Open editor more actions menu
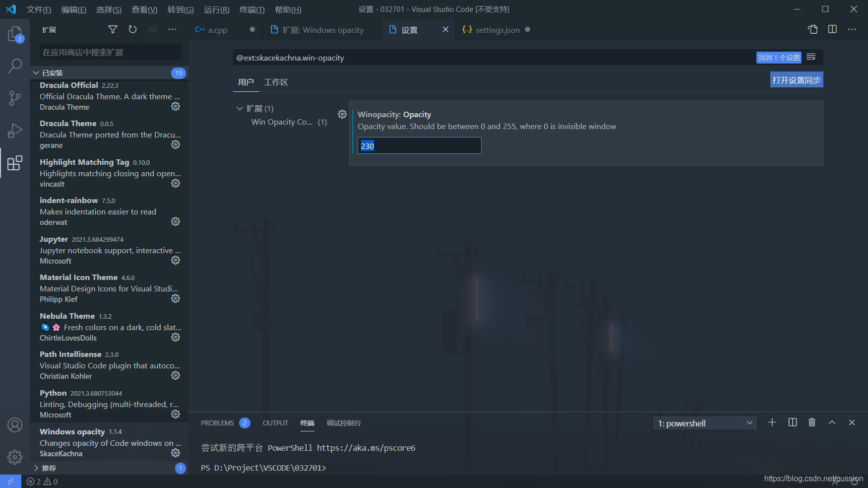868x488 pixels. 852,29
